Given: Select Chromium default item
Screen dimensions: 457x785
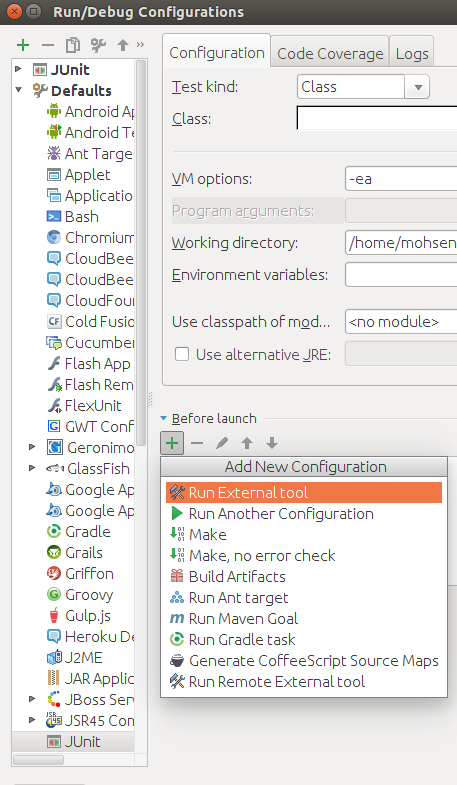Looking at the screenshot, I should (x=90, y=237).
